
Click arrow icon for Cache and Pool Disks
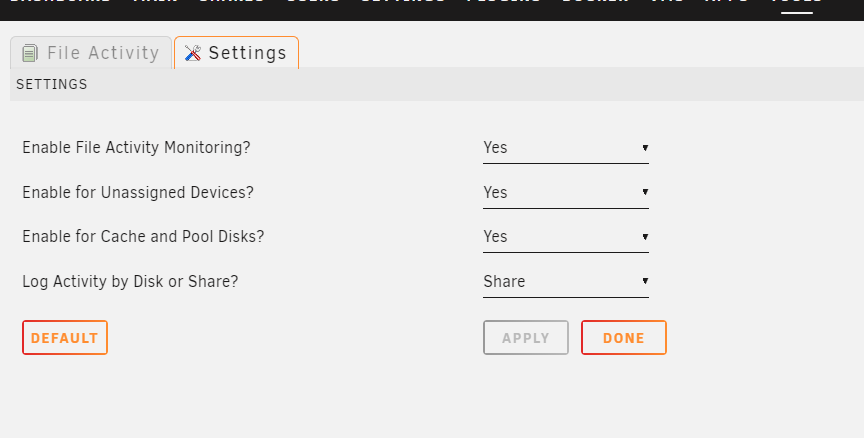[645, 237]
